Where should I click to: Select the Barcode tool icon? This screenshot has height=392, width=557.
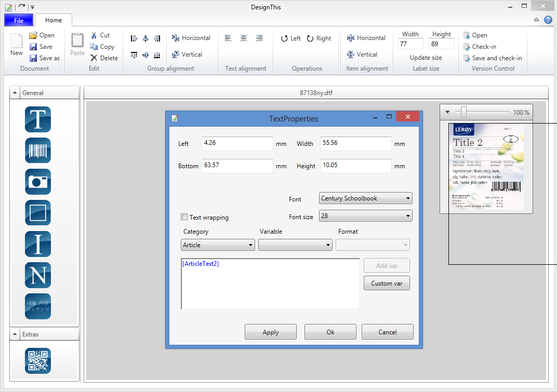pos(38,151)
